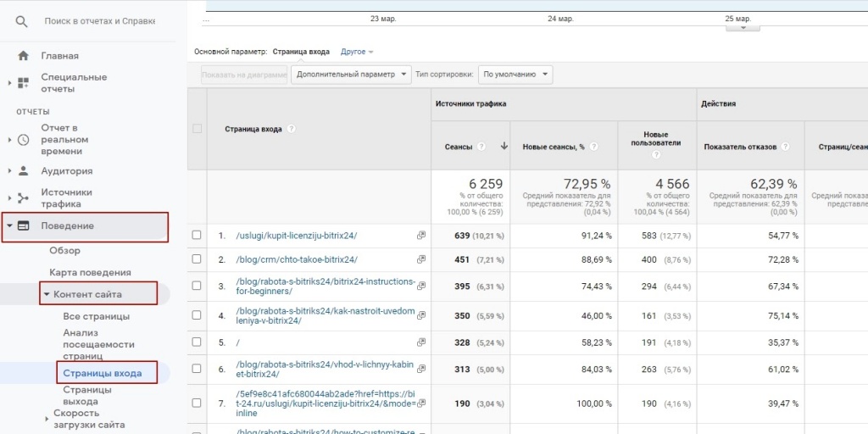Click the Аудитория person icon
868x434 pixels.
[x=24, y=171]
